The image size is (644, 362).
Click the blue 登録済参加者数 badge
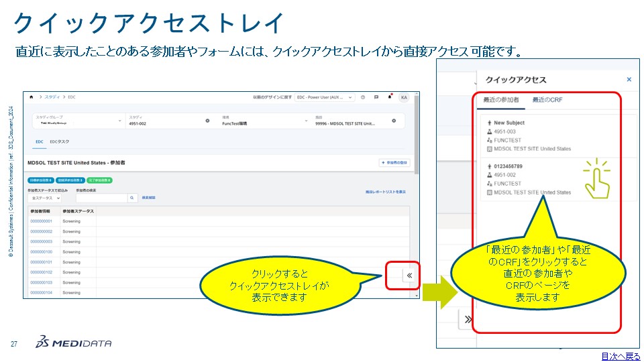(x=70, y=180)
